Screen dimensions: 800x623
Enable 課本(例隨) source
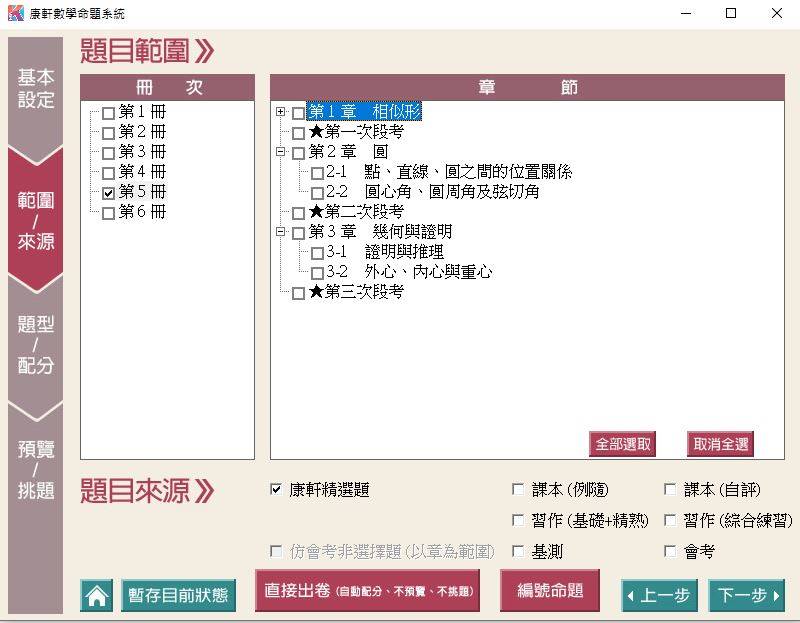click(x=517, y=489)
